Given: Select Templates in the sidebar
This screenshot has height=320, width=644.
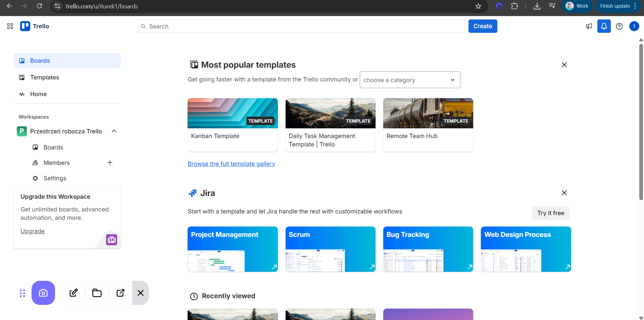Looking at the screenshot, I should coord(67,77).
